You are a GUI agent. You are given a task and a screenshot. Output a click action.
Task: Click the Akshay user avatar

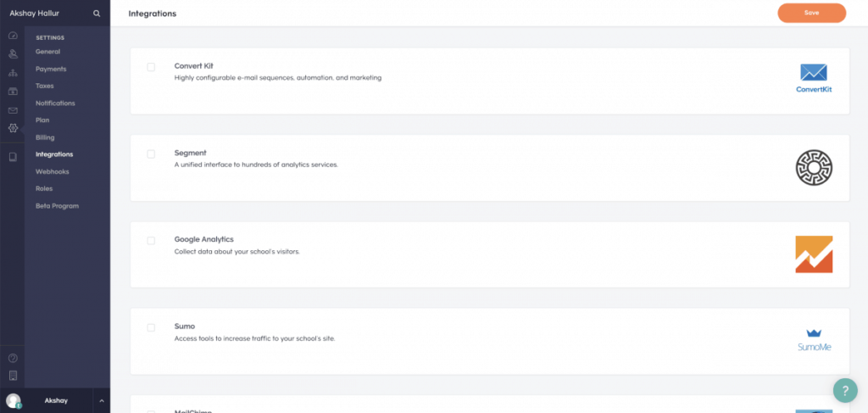(14, 400)
